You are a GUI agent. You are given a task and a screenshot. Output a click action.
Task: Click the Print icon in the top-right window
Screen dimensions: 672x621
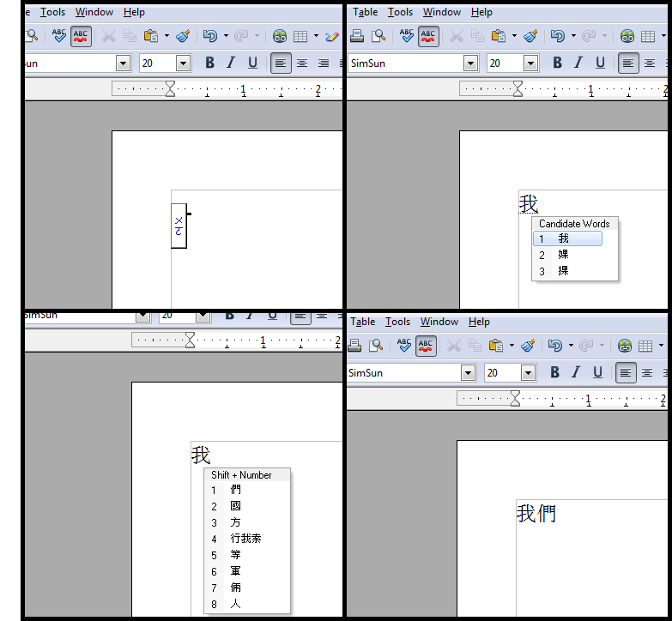point(357,36)
